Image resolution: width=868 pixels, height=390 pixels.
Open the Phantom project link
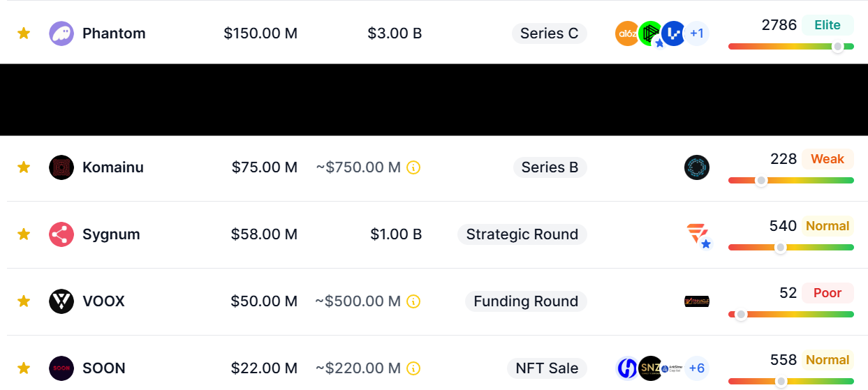(114, 33)
